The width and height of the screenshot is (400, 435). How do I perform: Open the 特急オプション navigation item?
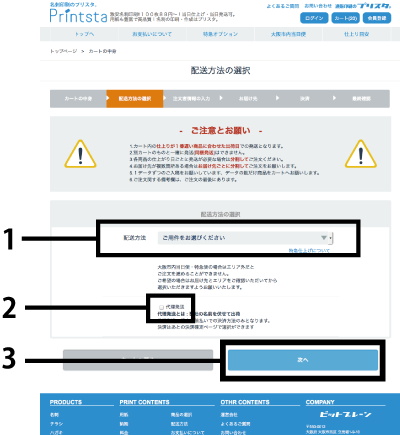coord(220,34)
